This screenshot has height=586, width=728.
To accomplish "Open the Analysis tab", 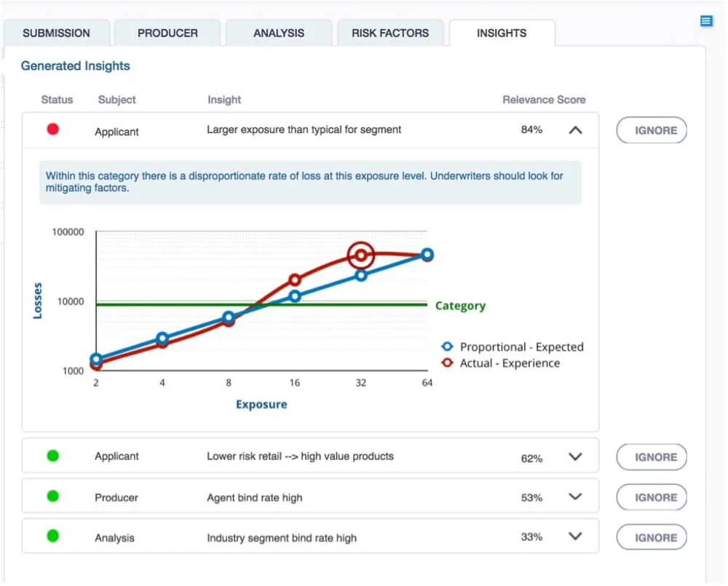I will tap(279, 33).
